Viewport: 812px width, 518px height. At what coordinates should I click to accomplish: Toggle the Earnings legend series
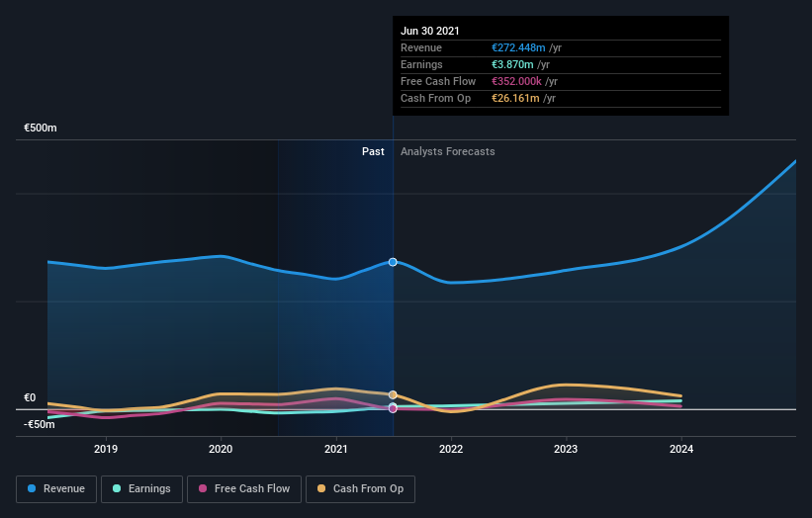tap(141, 489)
